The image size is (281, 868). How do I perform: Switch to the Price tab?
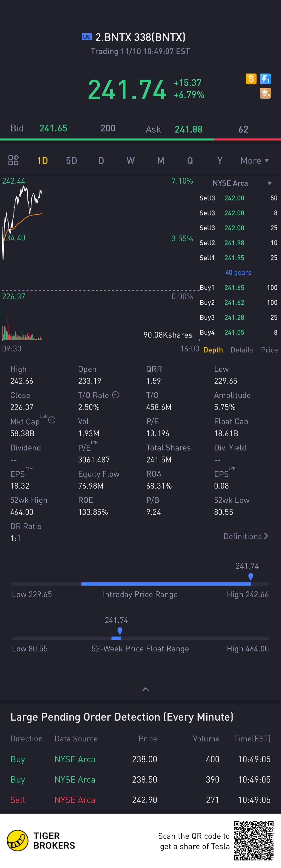coord(269,350)
